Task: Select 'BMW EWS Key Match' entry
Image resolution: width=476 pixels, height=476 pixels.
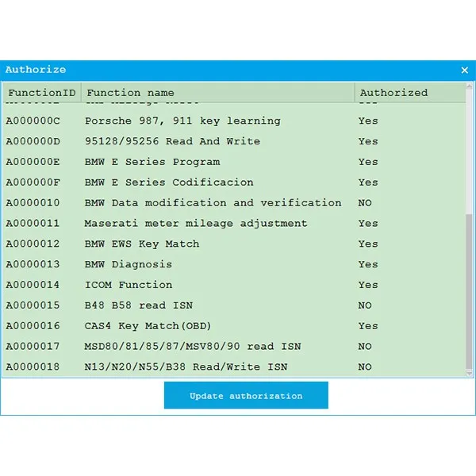Action: click(x=142, y=244)
